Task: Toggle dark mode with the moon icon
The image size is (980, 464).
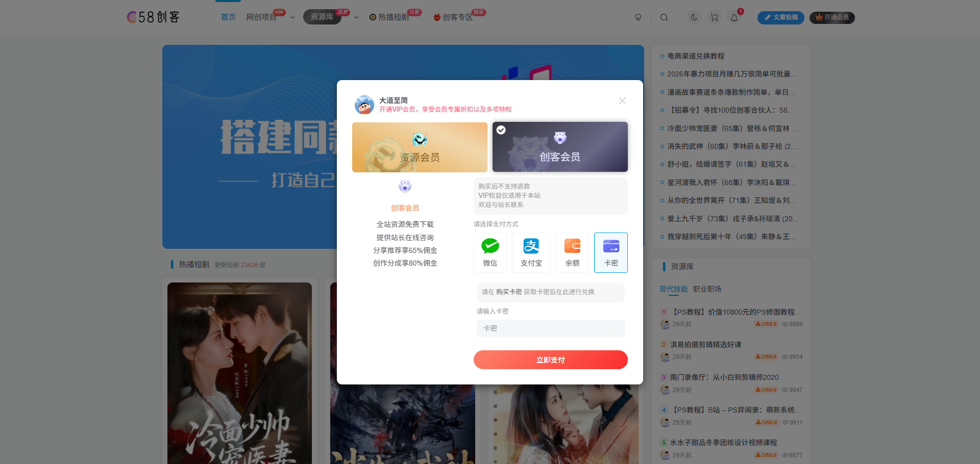Action: coord(694,17)
